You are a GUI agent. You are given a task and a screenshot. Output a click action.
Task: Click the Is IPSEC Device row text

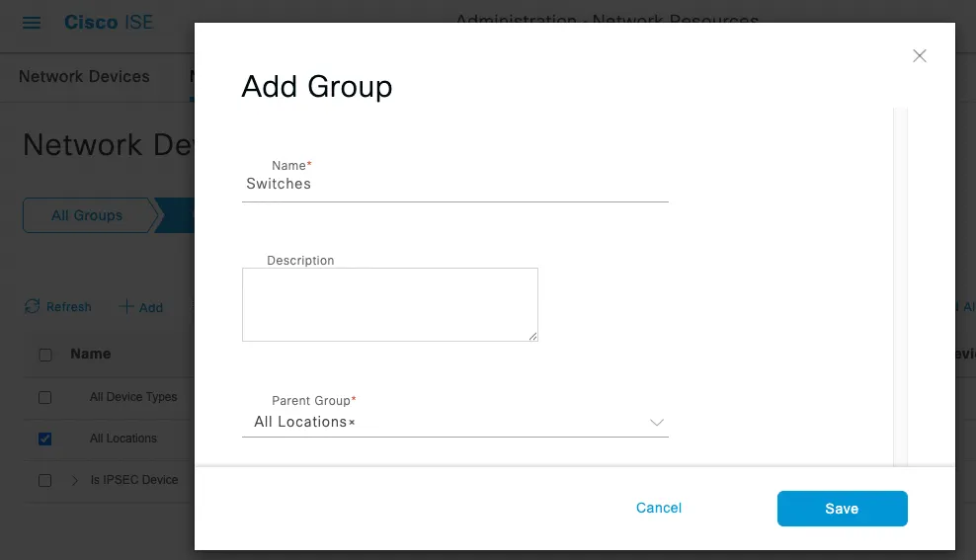tap(134, 480)
